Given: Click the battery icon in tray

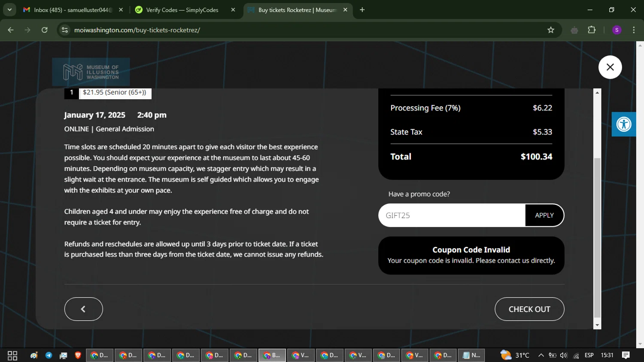Looking at the screenshot, I should [552, 356].
